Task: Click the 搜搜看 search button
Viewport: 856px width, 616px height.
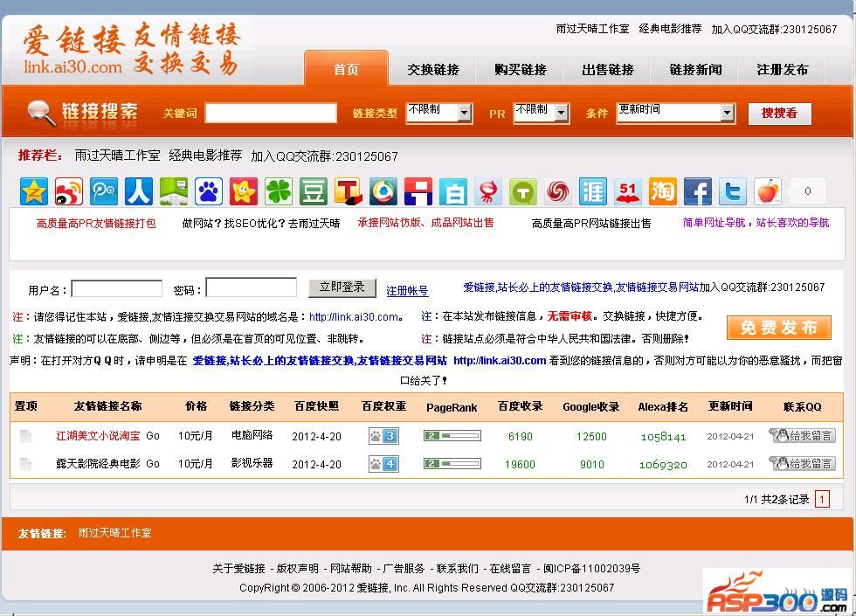Action: [x=779, y=114]
